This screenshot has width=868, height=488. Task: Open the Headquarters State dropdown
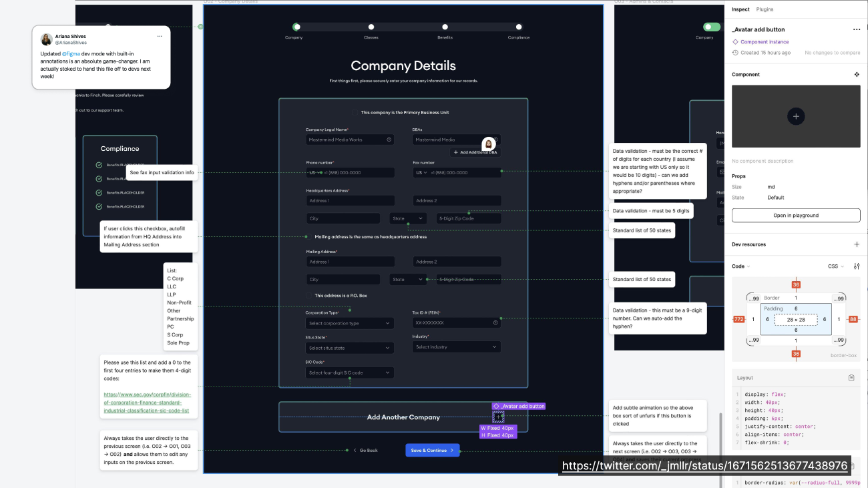click(408, 218)
